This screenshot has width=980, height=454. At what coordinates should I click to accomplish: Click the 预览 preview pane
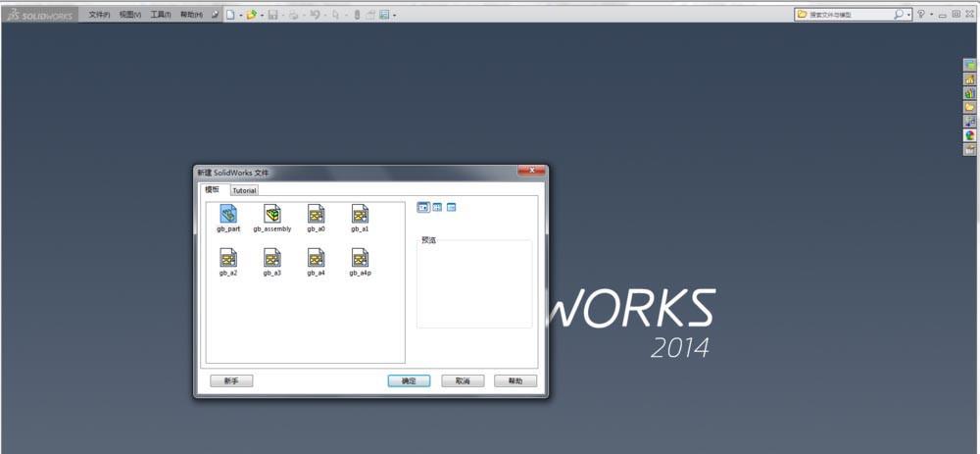click(474, 283)
